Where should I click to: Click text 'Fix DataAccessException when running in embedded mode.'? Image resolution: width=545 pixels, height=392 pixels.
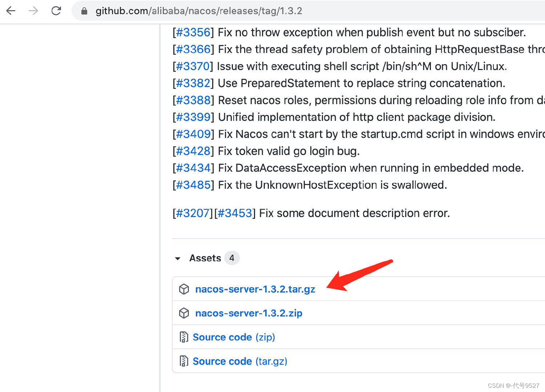click(x=371, y=168)
